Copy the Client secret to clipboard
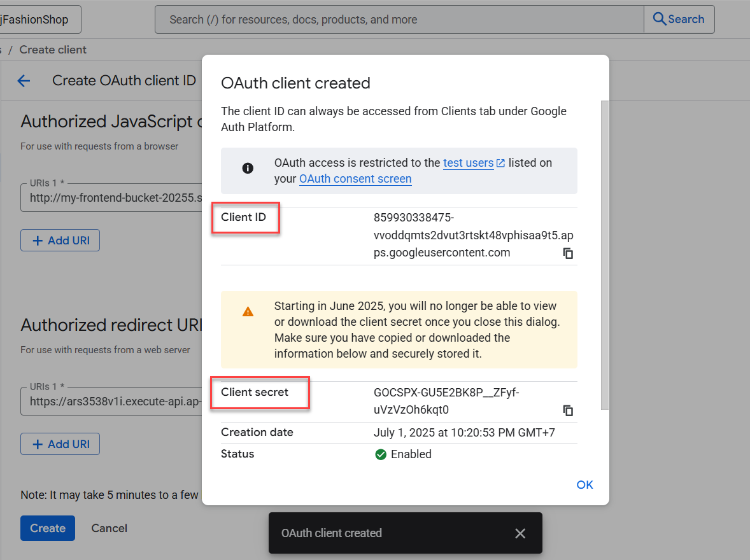The image size is (750, 560). tap(568, 410)
